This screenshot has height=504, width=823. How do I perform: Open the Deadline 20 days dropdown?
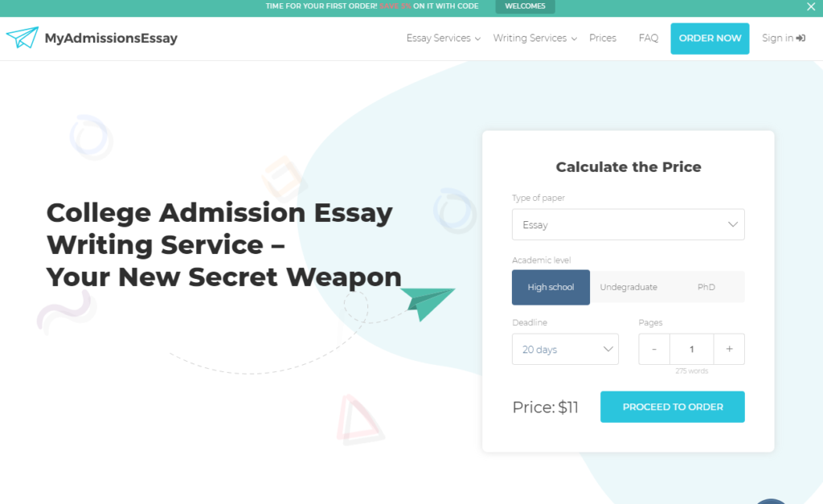[x=565, y=349]
